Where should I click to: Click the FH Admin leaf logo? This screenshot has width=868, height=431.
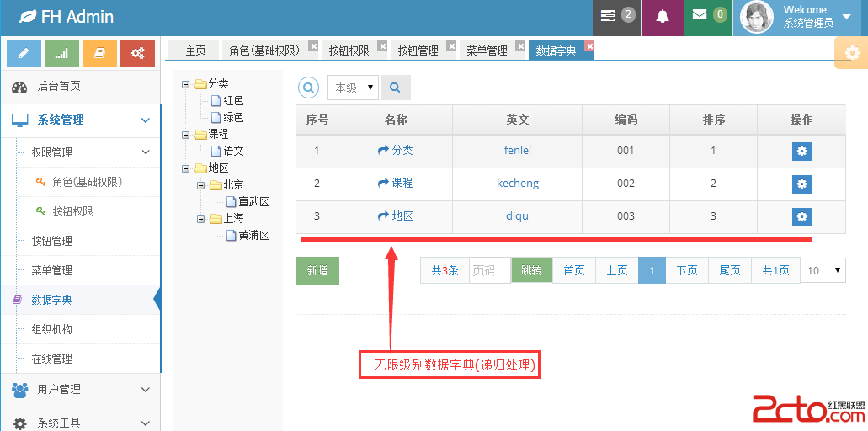click(27, 17)
